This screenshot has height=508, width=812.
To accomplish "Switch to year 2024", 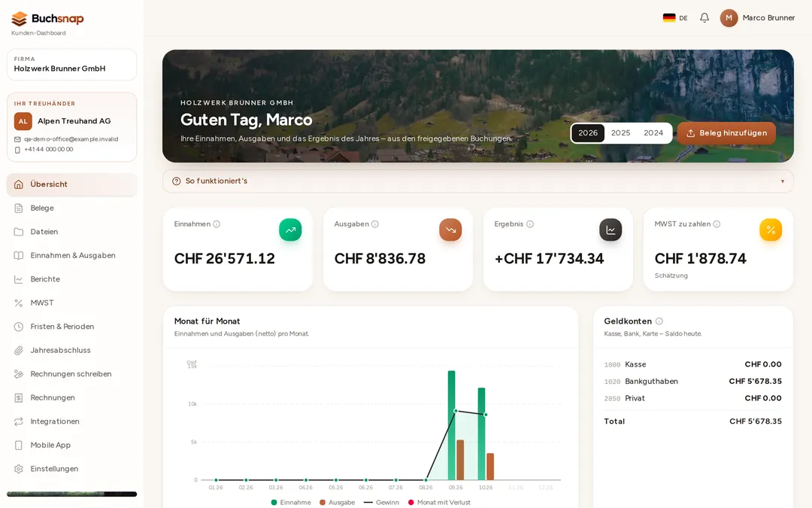I will (x=653, y=132).
